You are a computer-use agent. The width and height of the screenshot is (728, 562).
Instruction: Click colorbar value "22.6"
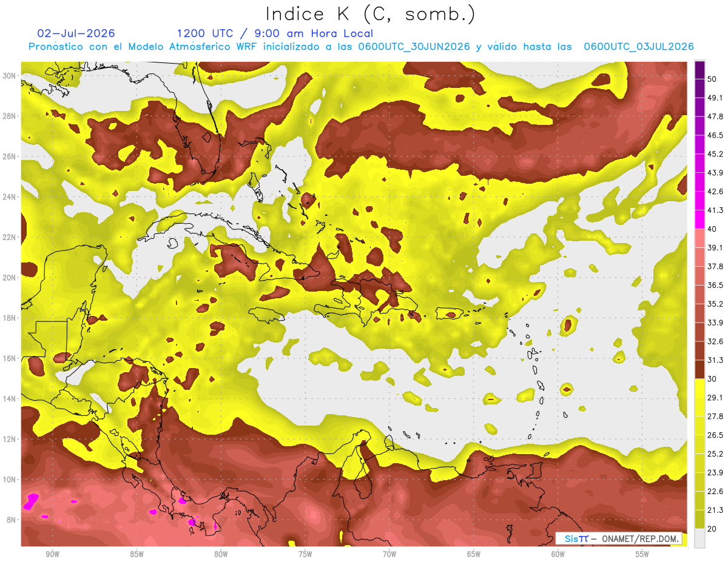pos(715,492)
